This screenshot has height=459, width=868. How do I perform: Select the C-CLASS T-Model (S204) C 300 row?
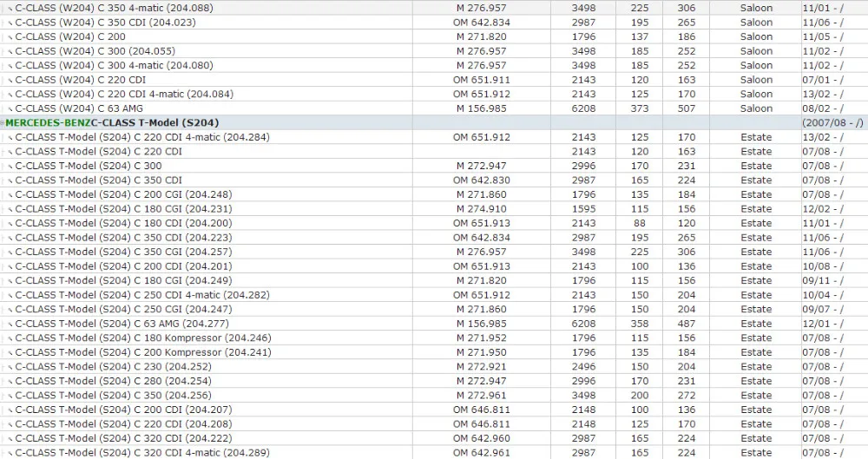tap(434, 166)
